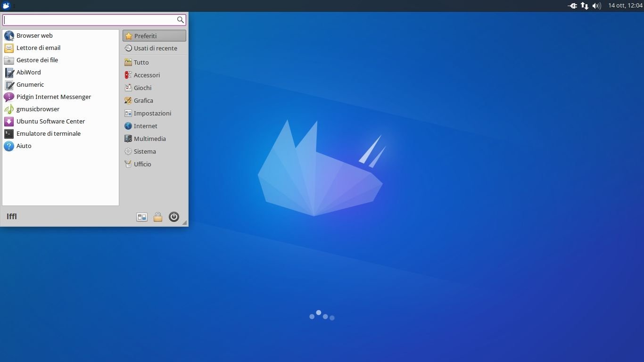Open the Accessori category

(146, 75)
